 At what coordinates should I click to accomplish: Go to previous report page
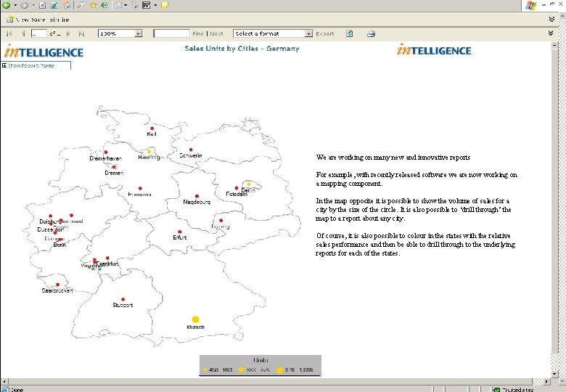[22, 33]
